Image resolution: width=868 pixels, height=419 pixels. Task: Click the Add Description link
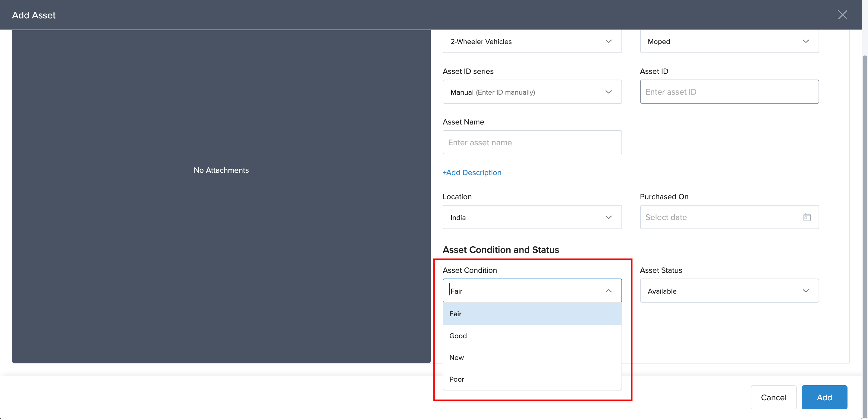[472, 173]
